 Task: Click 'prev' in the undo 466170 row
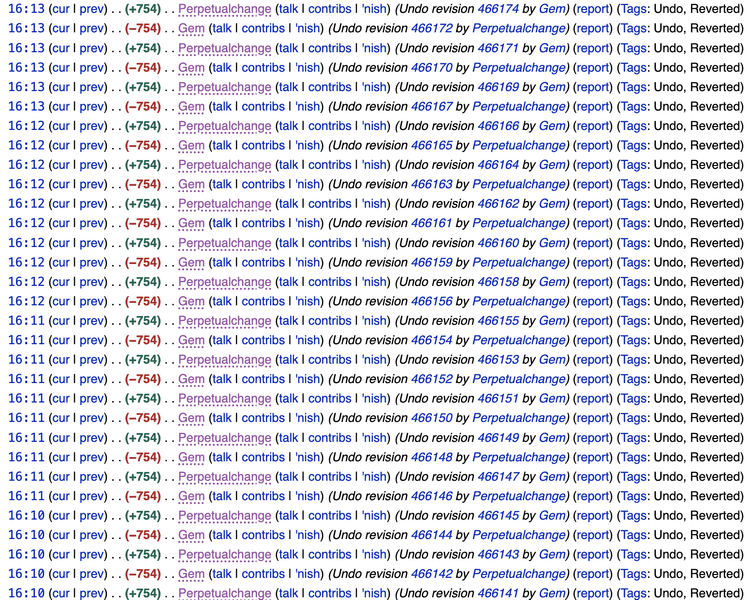(91, 68)
